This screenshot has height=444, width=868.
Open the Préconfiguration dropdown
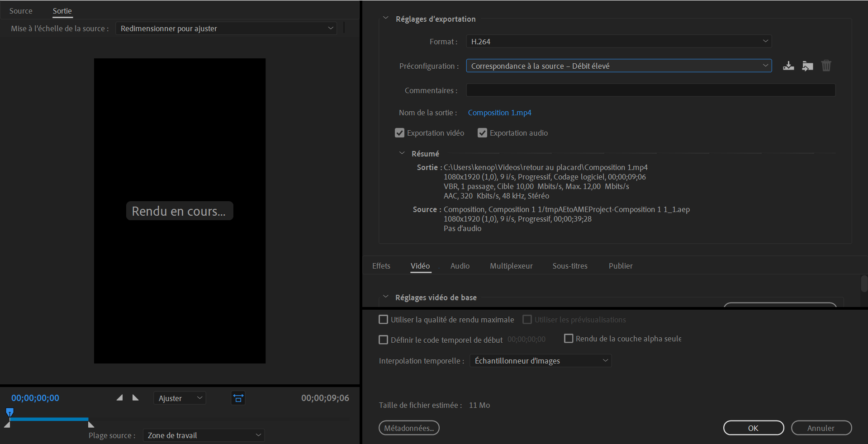coord(618,66)
